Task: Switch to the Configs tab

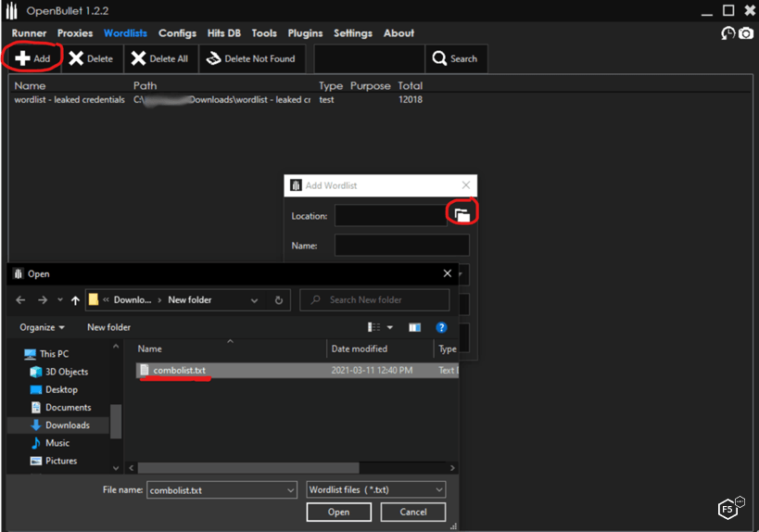Action: [177, 33]
